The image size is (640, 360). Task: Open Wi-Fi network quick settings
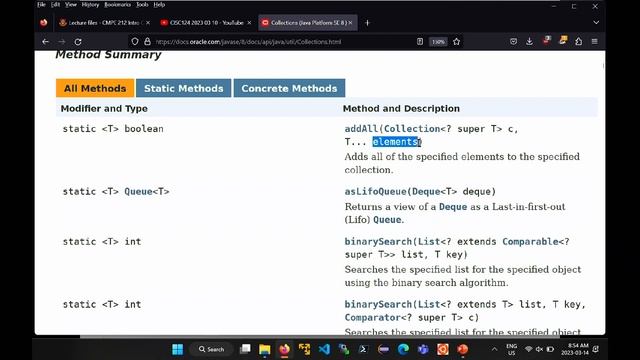click(529, 349)
